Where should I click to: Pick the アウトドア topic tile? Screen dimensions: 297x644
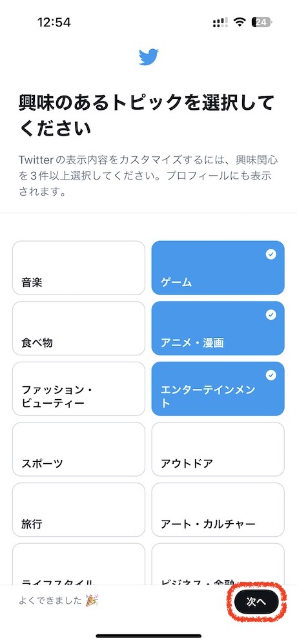pos(218,449)
